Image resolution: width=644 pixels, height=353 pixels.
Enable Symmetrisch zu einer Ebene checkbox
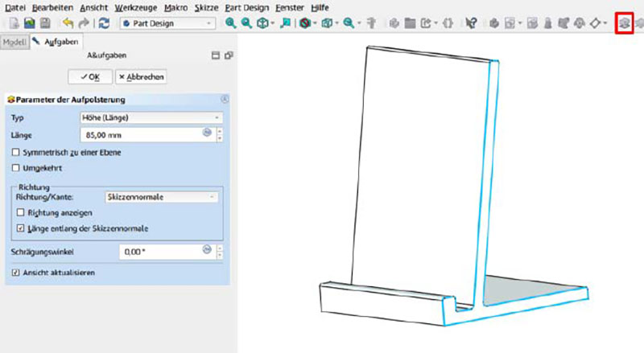tap(17, 152)
